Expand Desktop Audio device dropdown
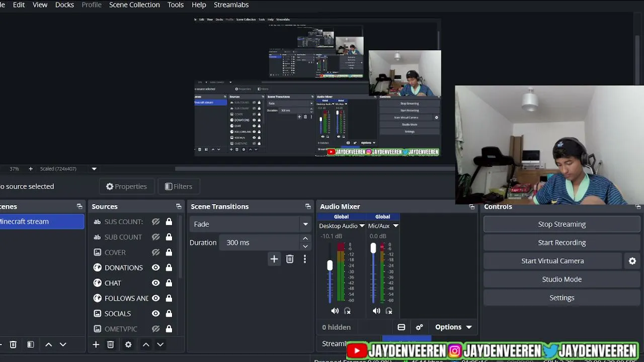 click(362, 226)
